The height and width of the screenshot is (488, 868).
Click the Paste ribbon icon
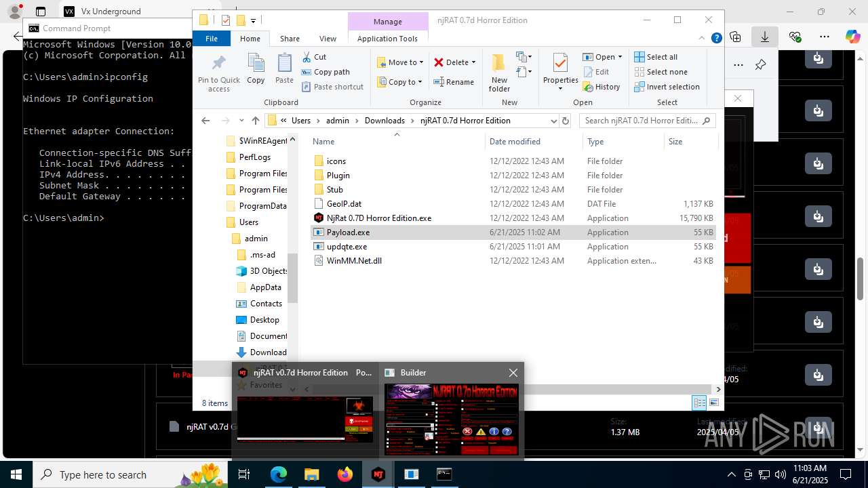pyautogui.click(x=284, y=69)
